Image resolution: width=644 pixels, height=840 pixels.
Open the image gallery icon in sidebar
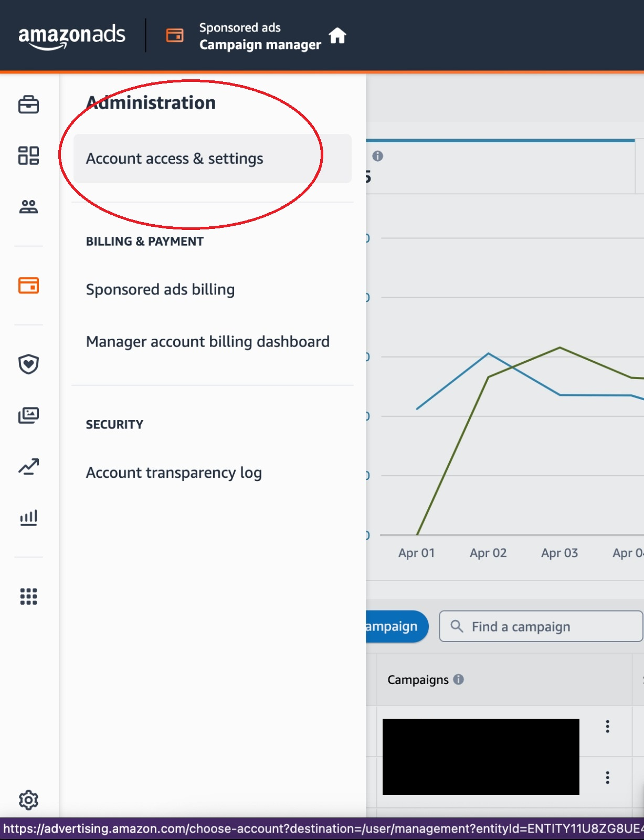[x=29, y=415]
